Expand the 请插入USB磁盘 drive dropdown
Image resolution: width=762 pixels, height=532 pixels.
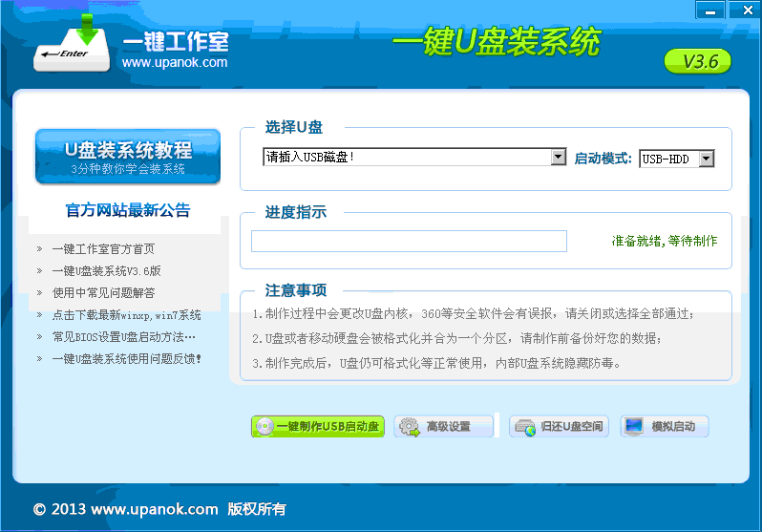559,157
